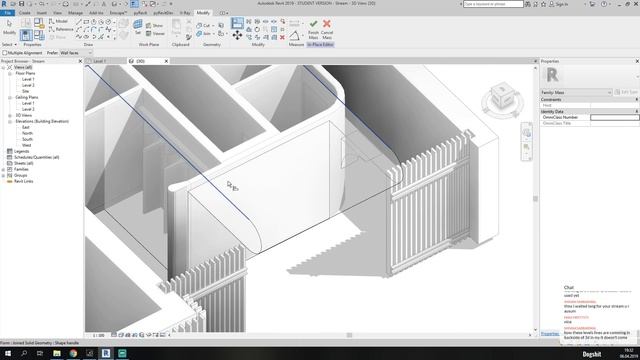The height and width of the screenshot is (360, 640).
Task: Open the File tab
Action: [x=7, y=13]
